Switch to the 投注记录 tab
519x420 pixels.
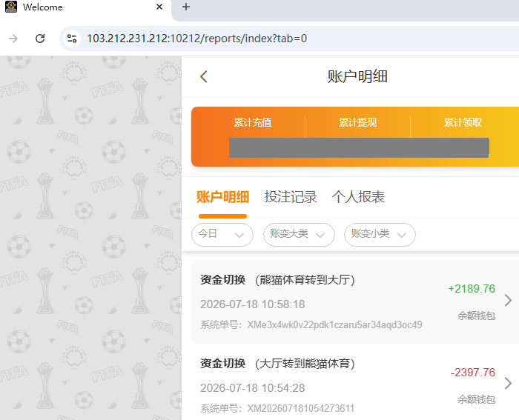pos(291,197)
